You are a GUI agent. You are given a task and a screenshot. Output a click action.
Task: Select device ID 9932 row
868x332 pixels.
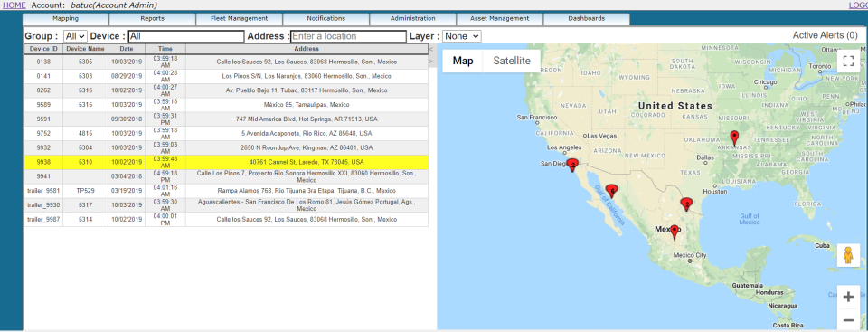226,148
